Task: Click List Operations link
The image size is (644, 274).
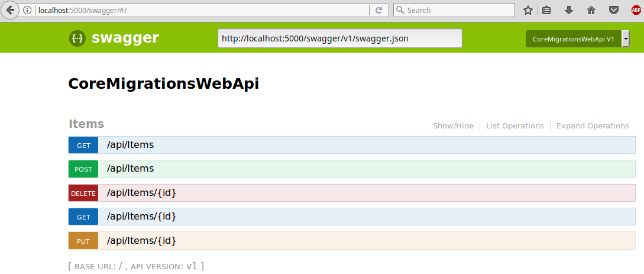Action: point(515,125)
